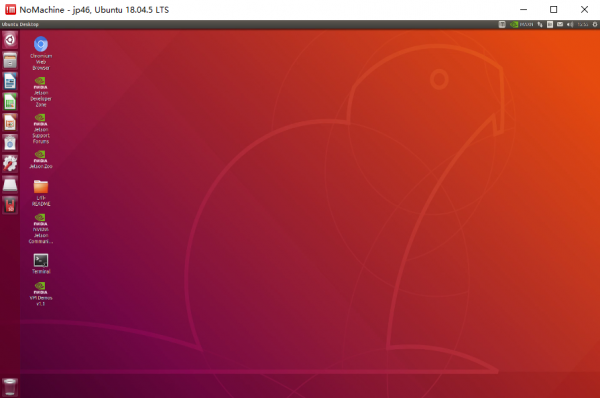The image size is (600, 398).
Task: Open the Ubuntu Dash search launcher
Action: [x=10, y=40]
